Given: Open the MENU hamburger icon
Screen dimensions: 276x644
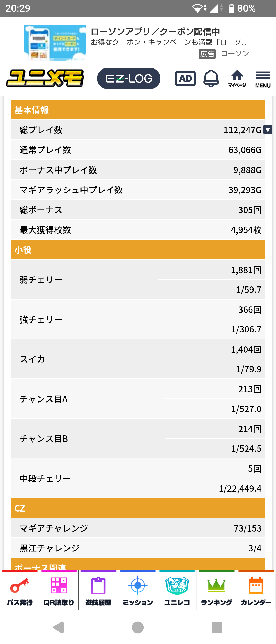Looking at the screenshot, I should (x=263, y=79).
